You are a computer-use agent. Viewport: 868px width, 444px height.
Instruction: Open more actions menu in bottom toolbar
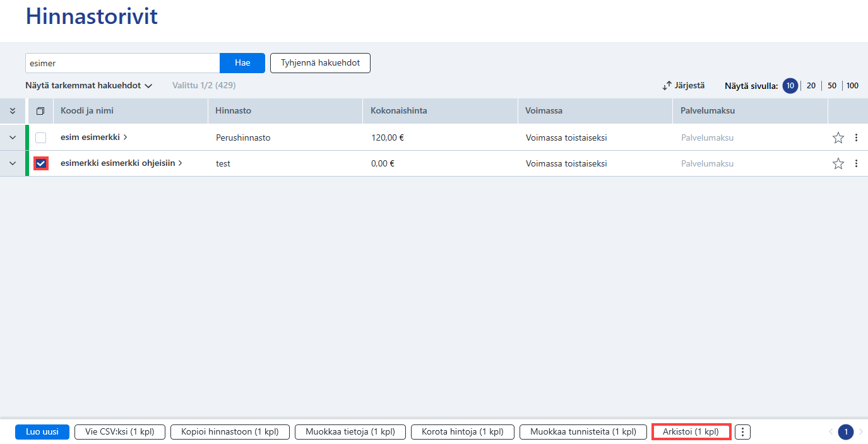click(x=743, y=432)
